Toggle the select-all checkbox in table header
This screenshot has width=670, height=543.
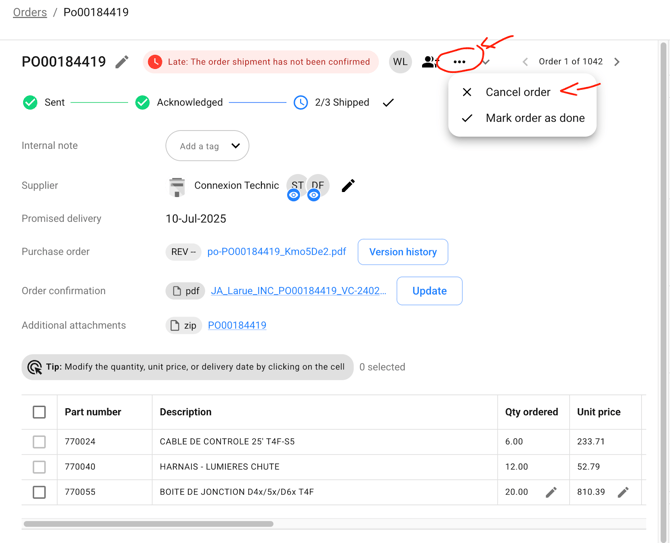tap(39, 412)
